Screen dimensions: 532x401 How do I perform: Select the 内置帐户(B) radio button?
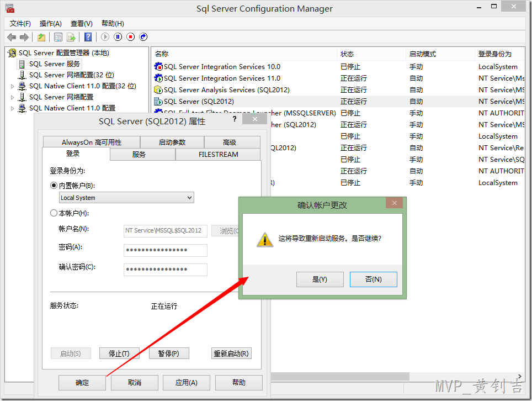pos(54,186)
